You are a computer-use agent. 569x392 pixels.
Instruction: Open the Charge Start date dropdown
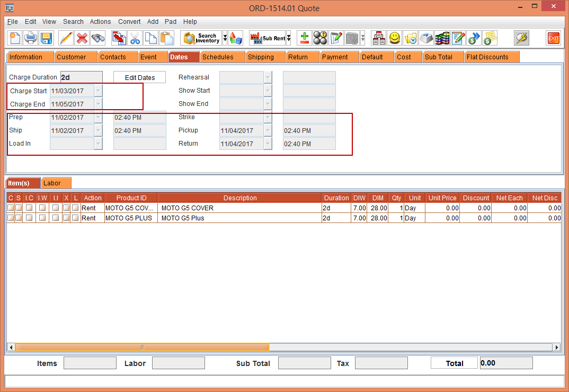(98, 91)
